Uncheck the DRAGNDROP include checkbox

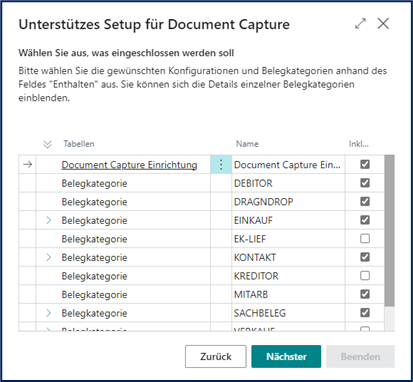[365, 201]
